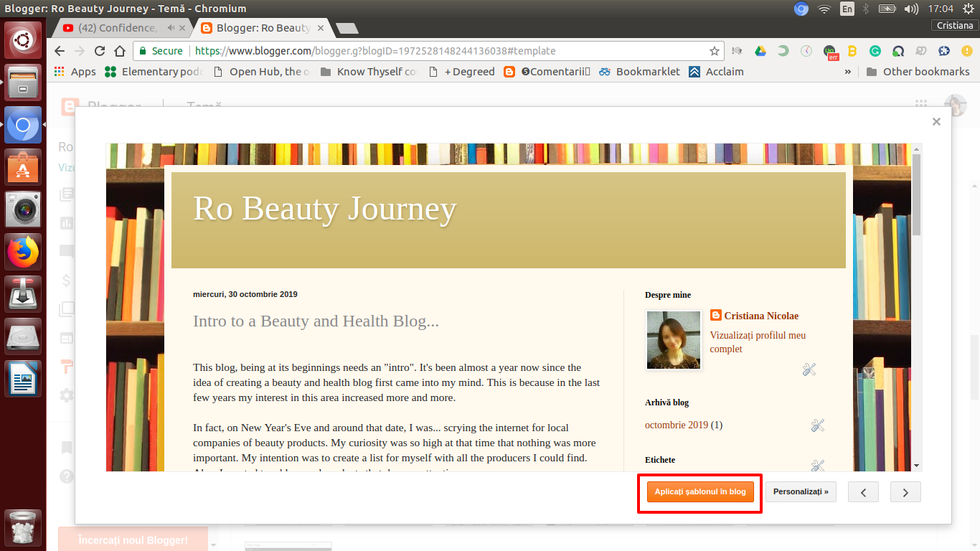Screen dimensions: 980x551
Task: Click the Secure padlock site info
Action: (161, 51)
